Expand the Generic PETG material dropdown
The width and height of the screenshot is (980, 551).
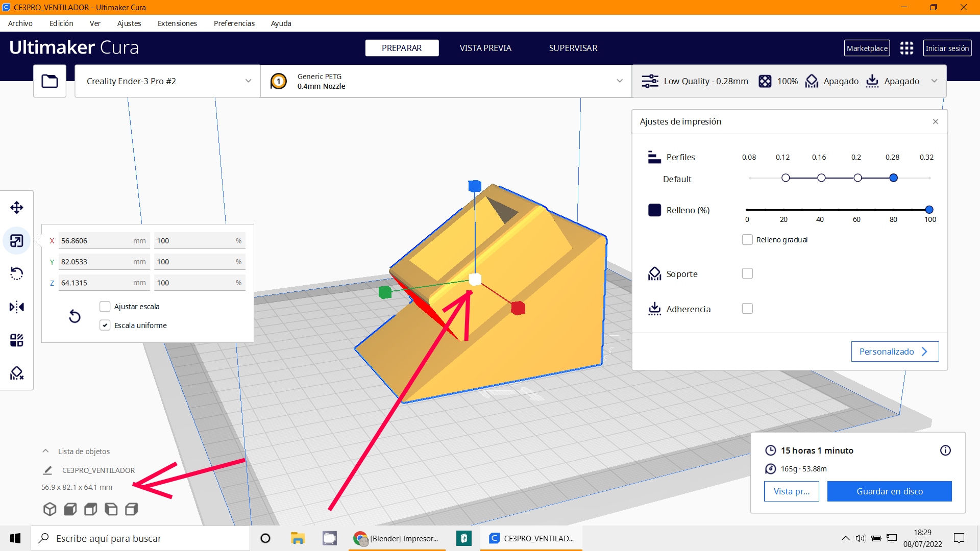click(446, 81)
